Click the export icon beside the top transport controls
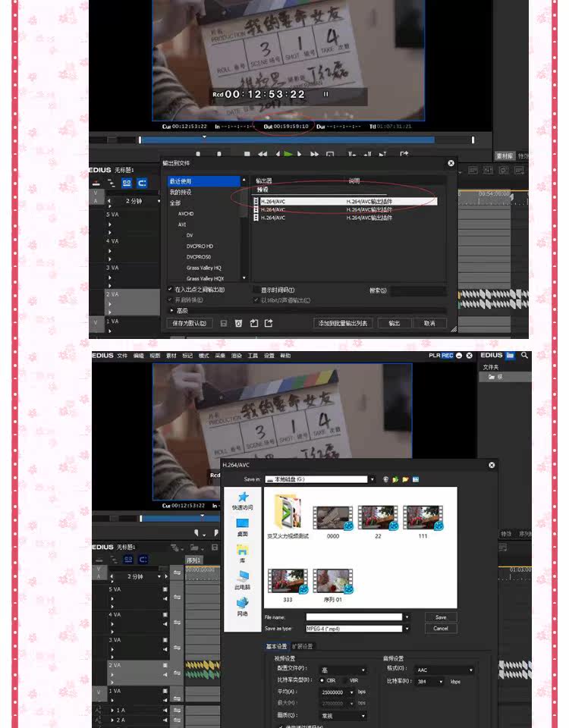 pos(404,154)
